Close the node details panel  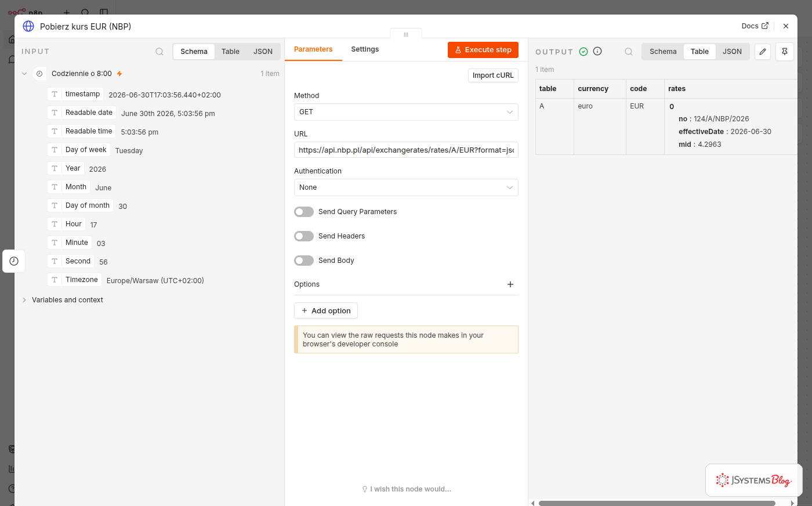(786, 26)
